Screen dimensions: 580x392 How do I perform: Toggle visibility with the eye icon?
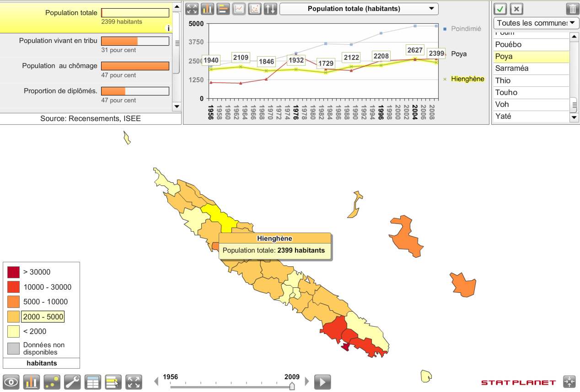coord(11,382)
